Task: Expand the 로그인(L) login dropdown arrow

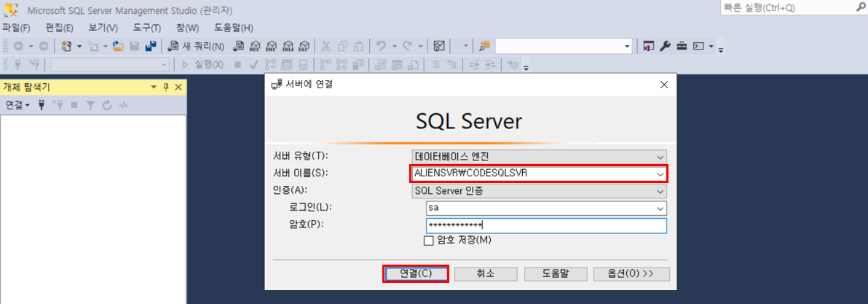Action: (660, 208)
